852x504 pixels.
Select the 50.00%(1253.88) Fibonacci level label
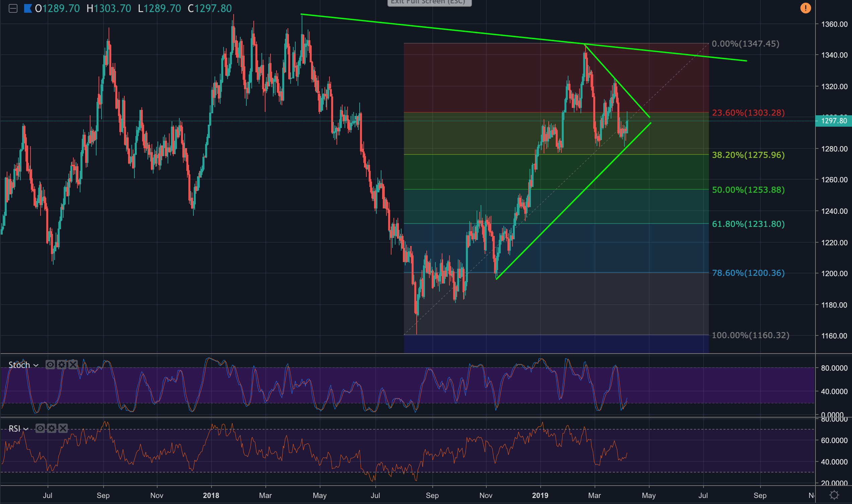pyautogui.click(x=748, y=190)
